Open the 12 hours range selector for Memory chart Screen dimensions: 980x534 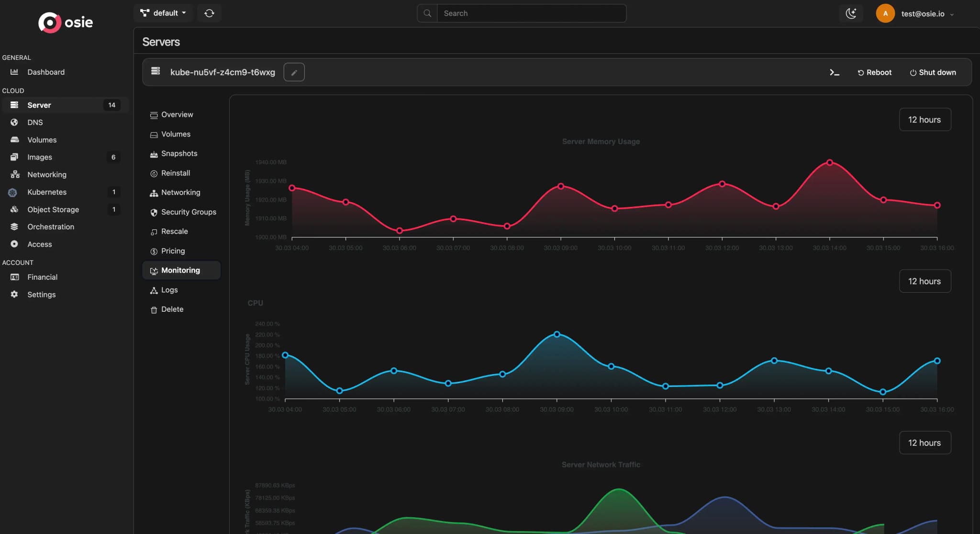(x=924, y=119)
